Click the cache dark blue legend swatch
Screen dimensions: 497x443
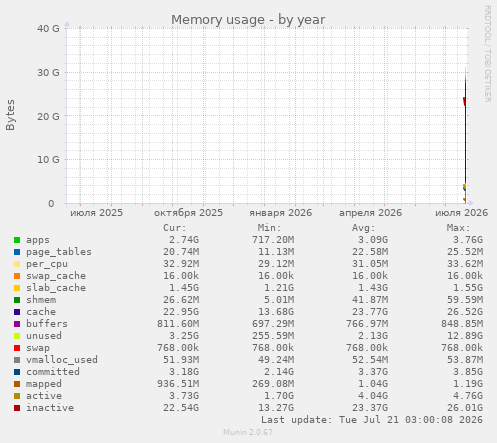17,312
